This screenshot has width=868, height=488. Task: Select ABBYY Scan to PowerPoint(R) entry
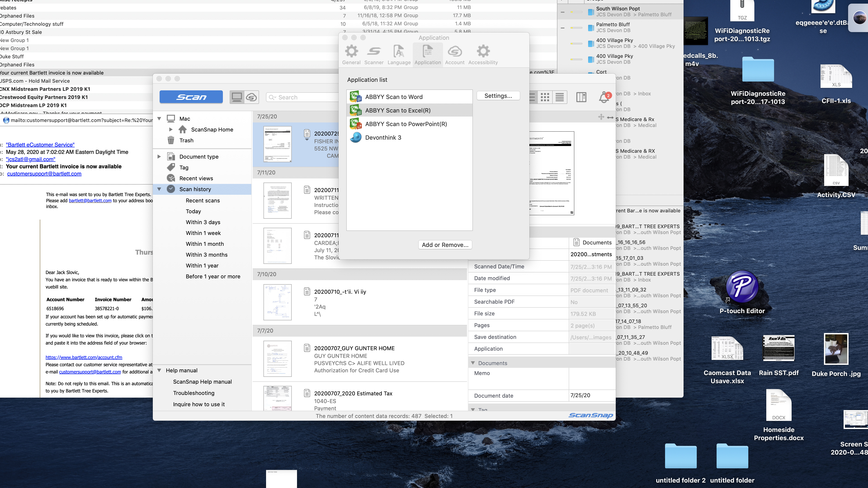[x=409, y=124]
